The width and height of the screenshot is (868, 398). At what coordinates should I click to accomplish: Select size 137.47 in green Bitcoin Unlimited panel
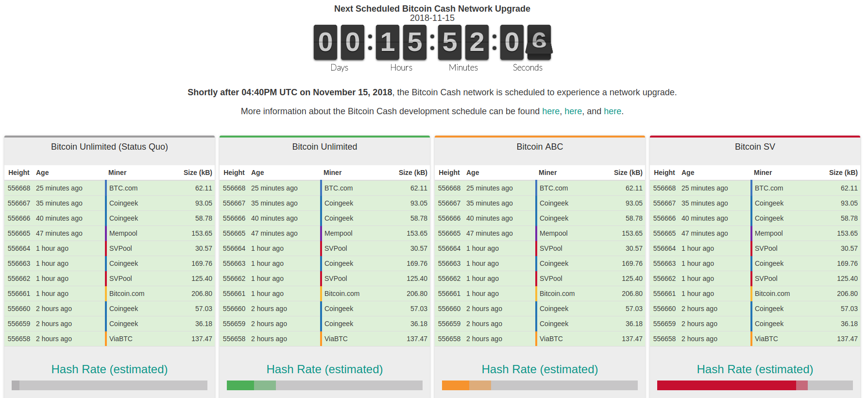tap(417, 339)
